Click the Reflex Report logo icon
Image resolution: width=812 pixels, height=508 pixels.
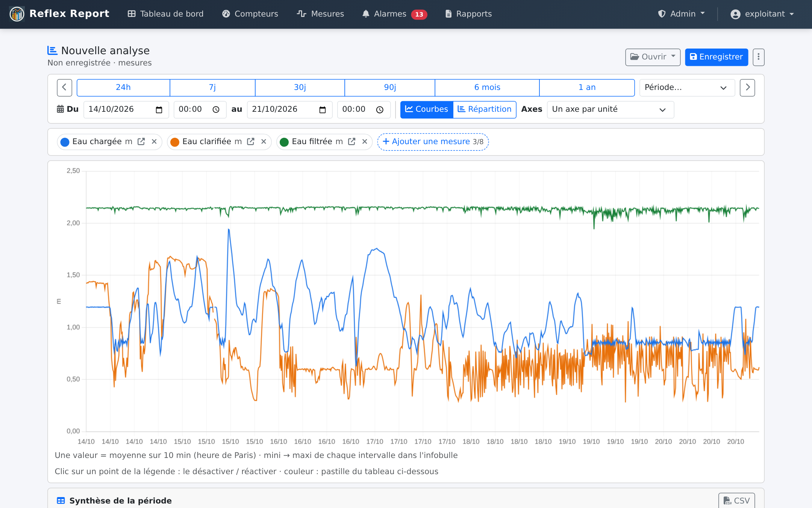[17, 14]
